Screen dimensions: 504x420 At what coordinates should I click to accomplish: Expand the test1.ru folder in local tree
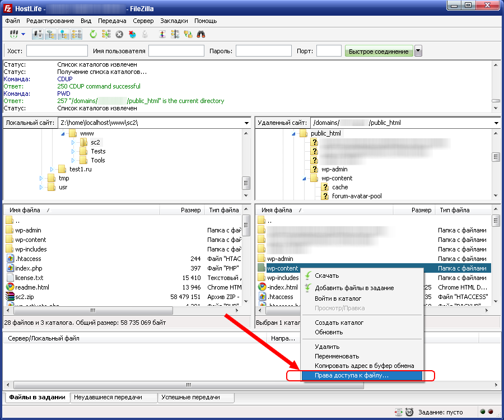pos(52,169)
